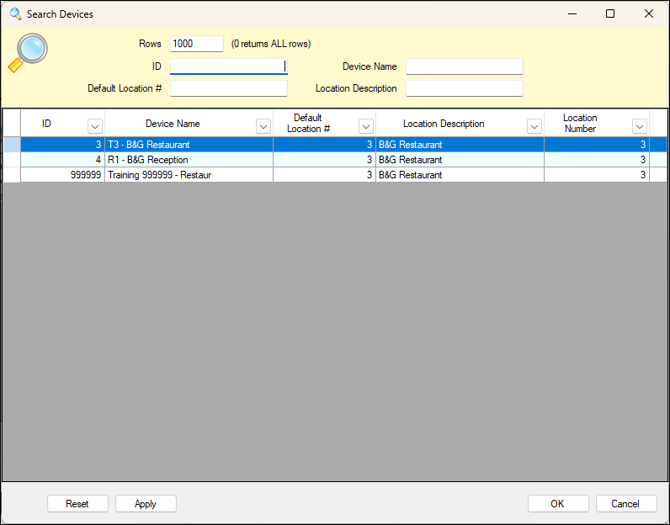
Task: Click the Reset button
Action: pyautogui.click(x=77, y=504)
